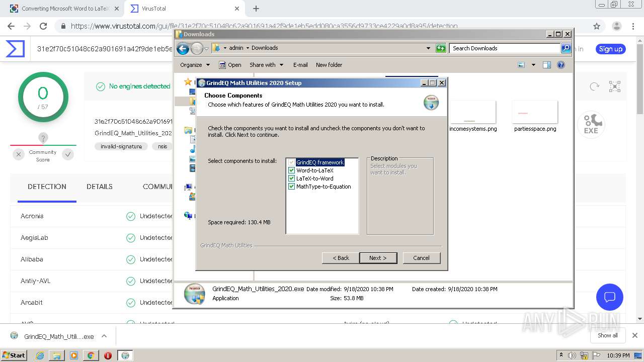Uncheck the Word-to-LaTeX component
This screenshot has height=362, width=644.
[291, 170]
